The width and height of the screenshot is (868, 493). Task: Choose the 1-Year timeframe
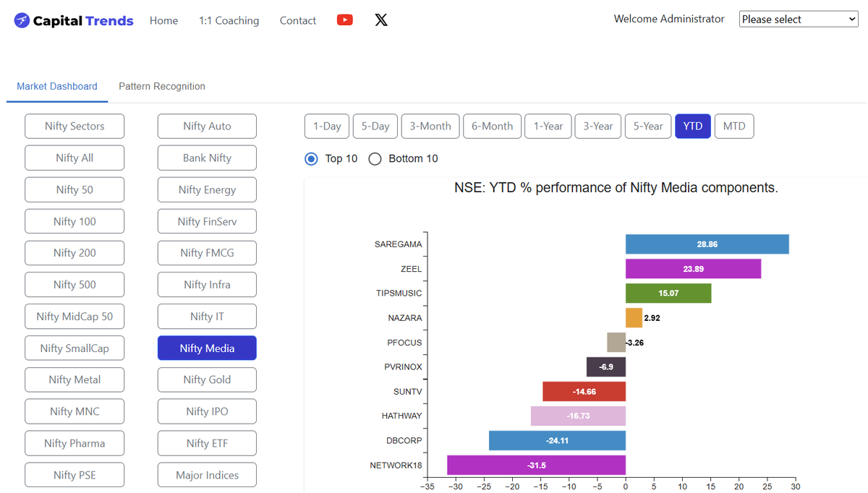[x=548, y=126]
